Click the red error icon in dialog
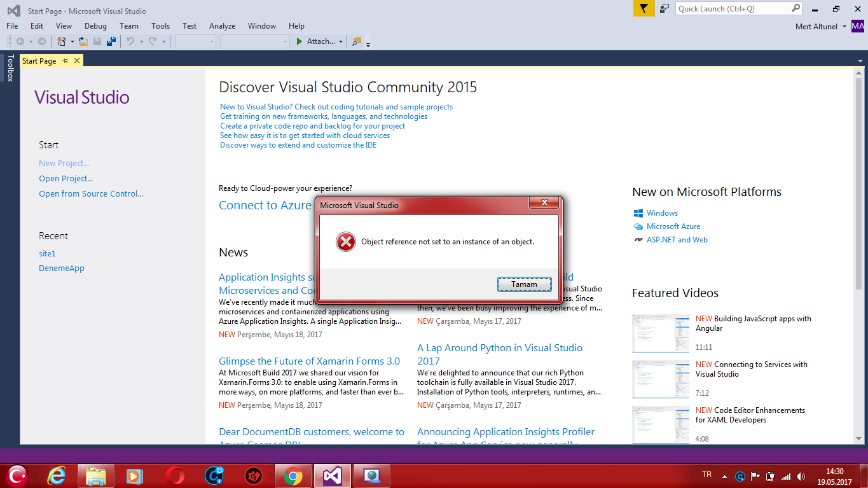 (345, 242)
